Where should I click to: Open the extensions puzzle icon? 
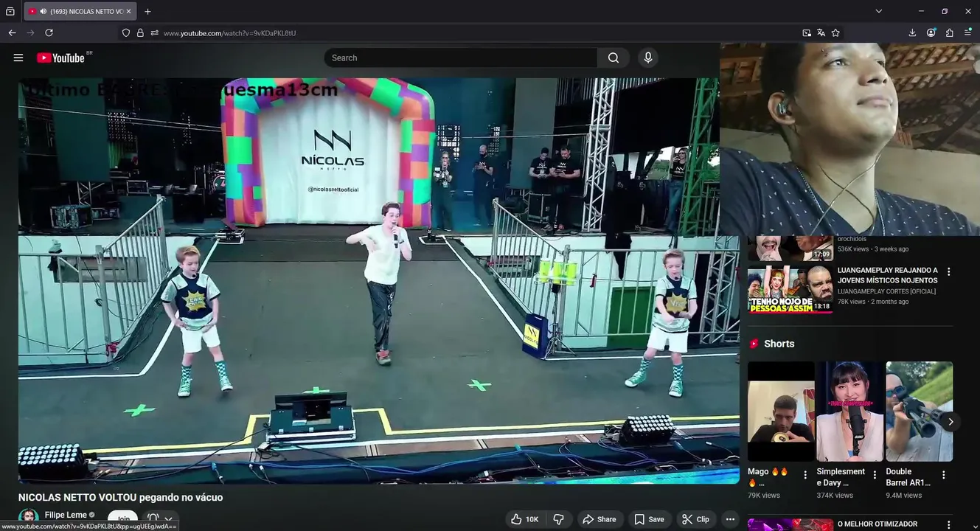[950, 32]
